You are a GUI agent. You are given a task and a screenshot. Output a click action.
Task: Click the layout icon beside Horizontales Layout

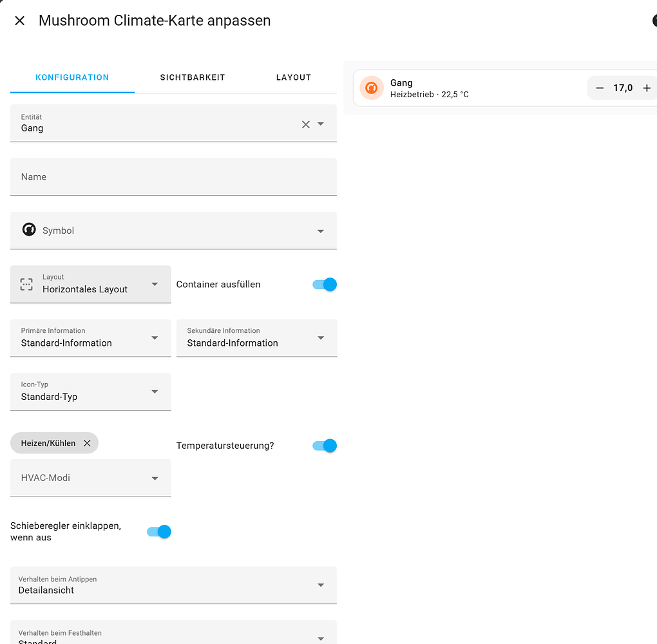(26, 284)
